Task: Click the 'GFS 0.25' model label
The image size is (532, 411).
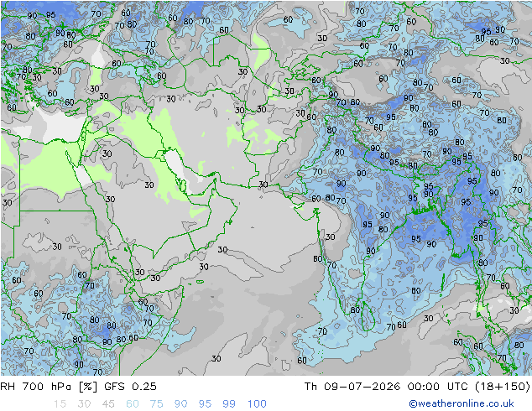Action: 130,386
